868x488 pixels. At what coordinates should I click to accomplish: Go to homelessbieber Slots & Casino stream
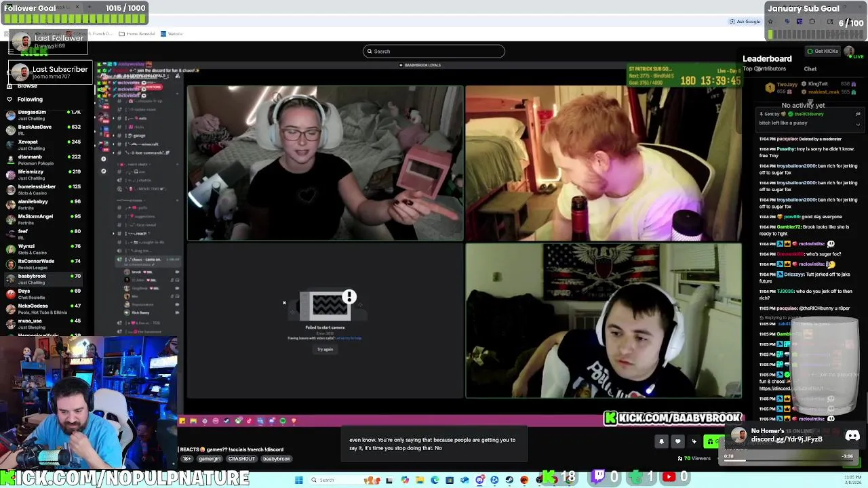point(44,190)
